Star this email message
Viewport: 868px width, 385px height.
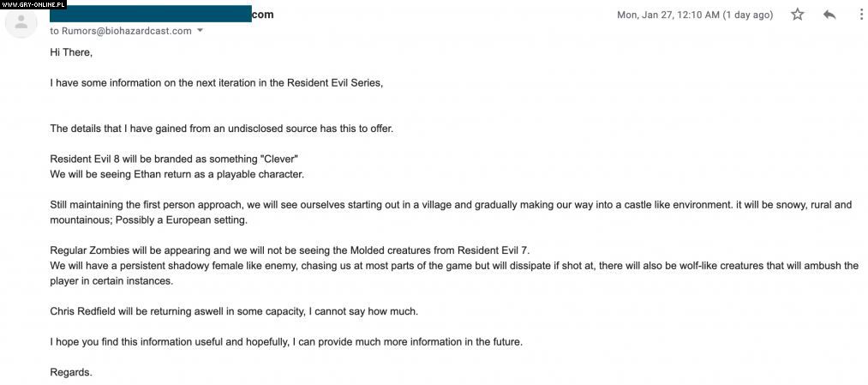tap(798, 15)
